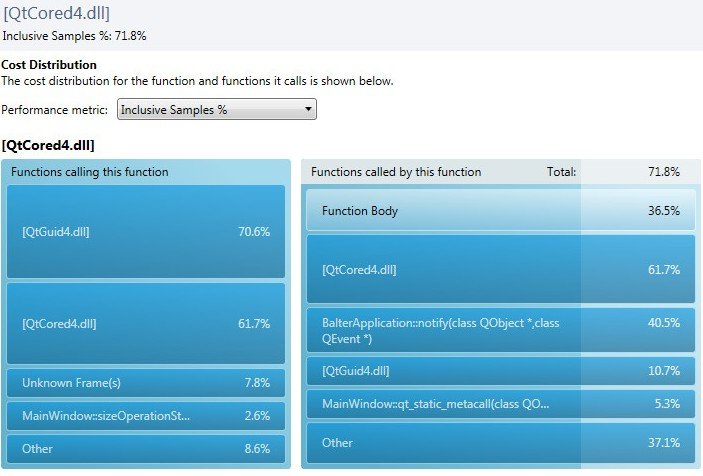Click the [QtCored4.dll] page title at the top
The height and width of the screenshot is (476, 703).
(x=57, y=13)
